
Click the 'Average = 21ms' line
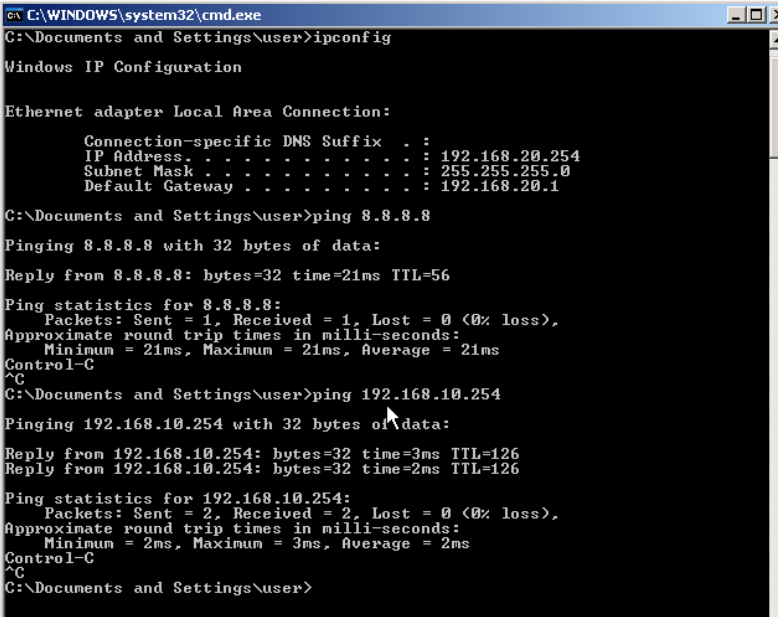pyautogui.click(x=272, y=350)
